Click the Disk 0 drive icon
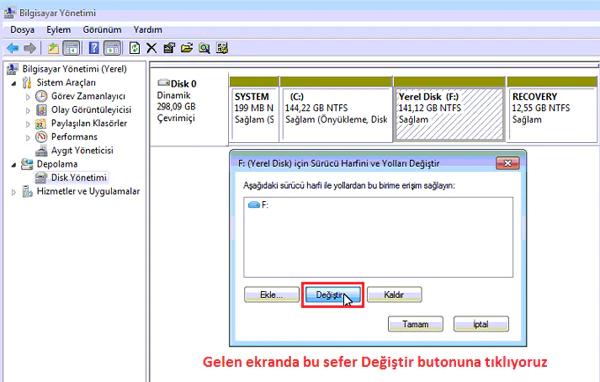 pyautogui.click(x=163, y=82)
